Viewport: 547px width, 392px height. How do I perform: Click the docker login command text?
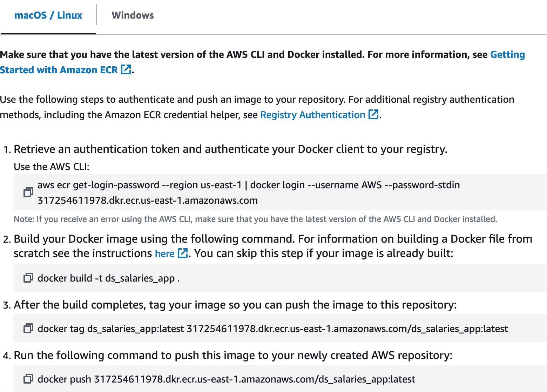(x=249, y=192)
